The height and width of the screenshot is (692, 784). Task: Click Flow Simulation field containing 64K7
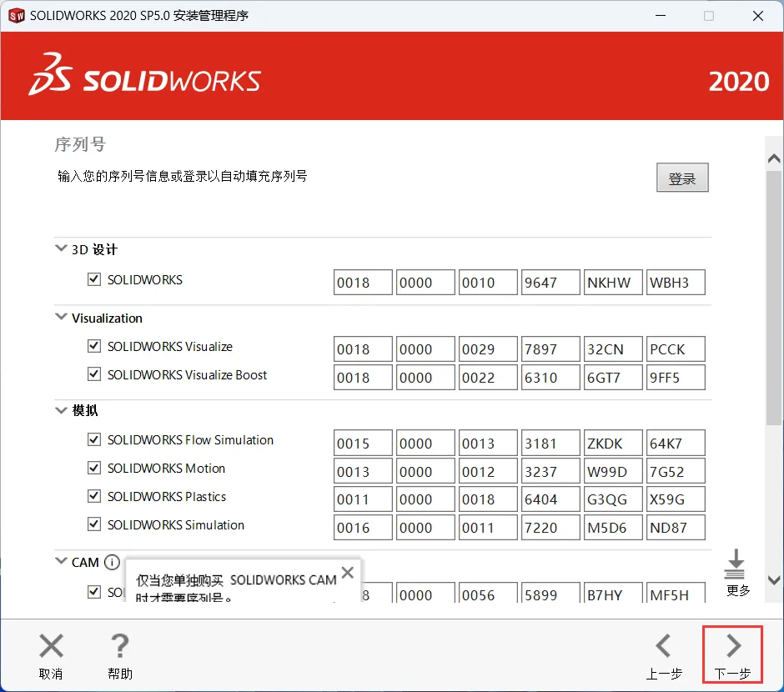pyautogui.click(x=676, y=443)
